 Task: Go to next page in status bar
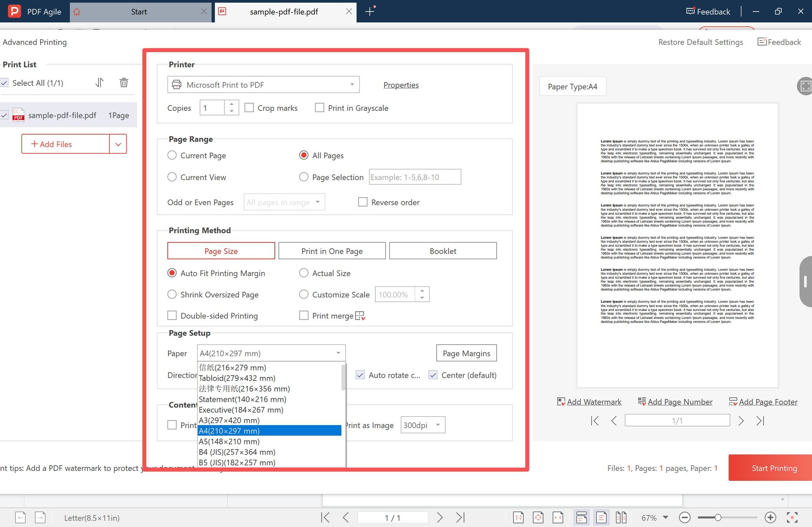pyautogui.click(x=440, y=518)
